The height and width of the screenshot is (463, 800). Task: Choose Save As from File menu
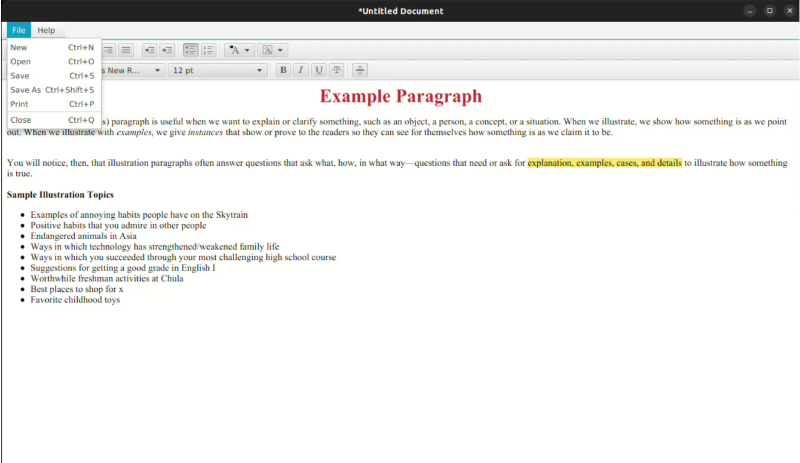point(26,90)
